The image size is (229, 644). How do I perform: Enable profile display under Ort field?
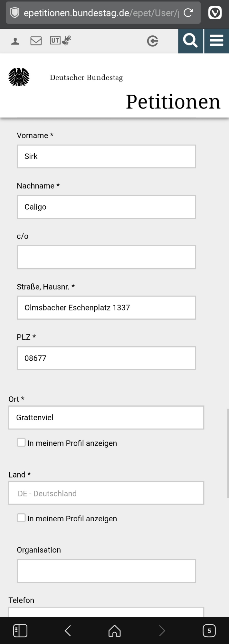pos(21,442)
